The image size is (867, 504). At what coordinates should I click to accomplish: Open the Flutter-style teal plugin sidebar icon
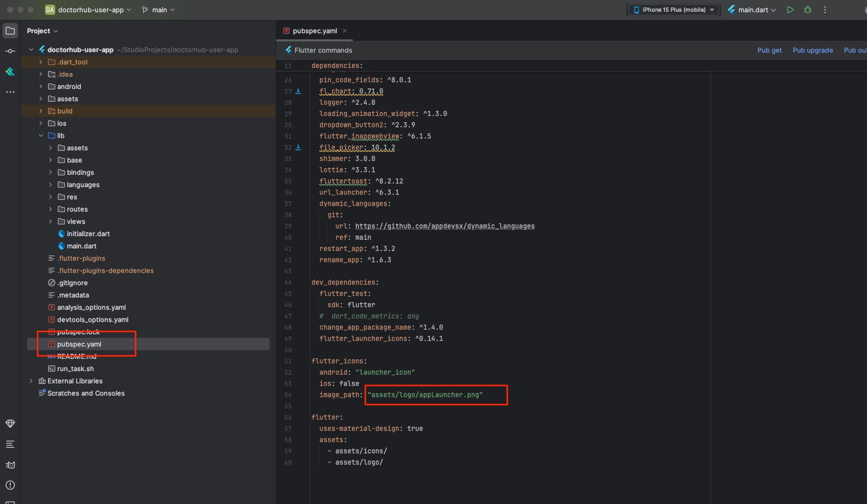click(10, 72)
